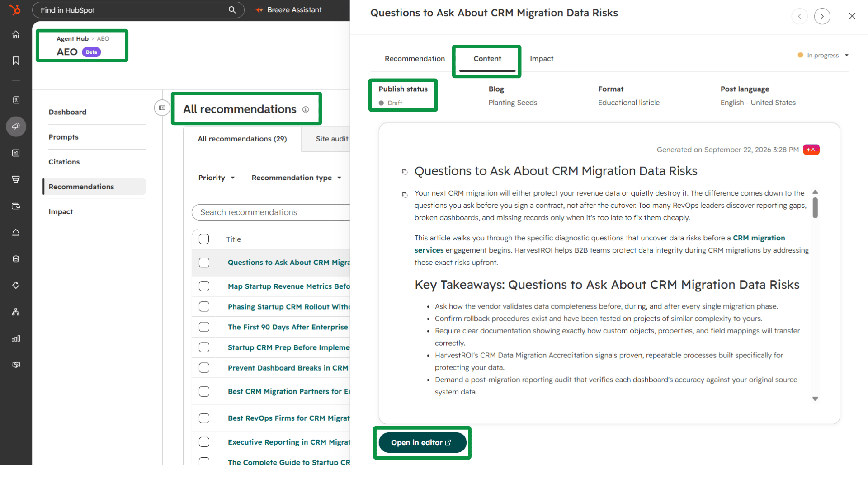This screenshot has height=488, width=868.
Task: Open Breeze Assistant
Action: pyautogui.click(x=288, y=10)
